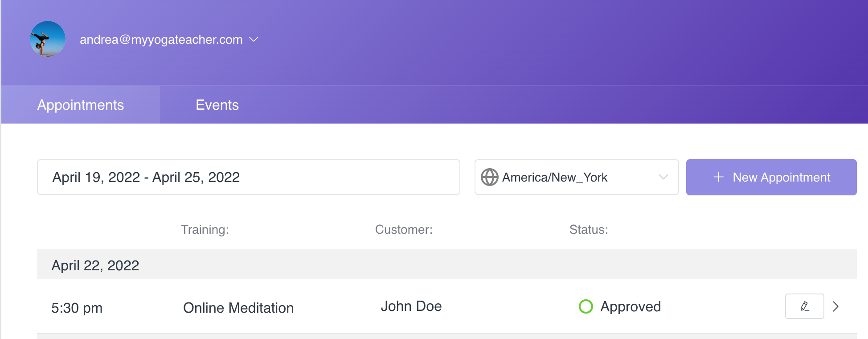Select the America/New_York timezone text
The height and width of the screenshot is (339, 868).
554,177
